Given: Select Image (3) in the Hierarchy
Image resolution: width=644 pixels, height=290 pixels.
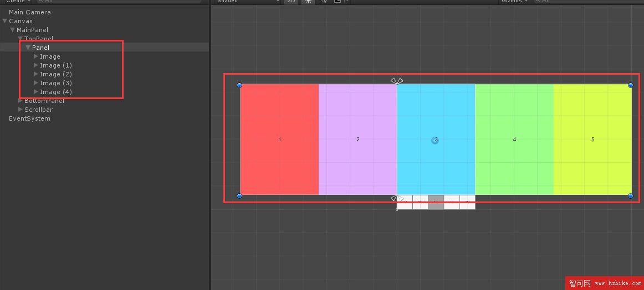Looking at the screenshot, I should [56, 83].
